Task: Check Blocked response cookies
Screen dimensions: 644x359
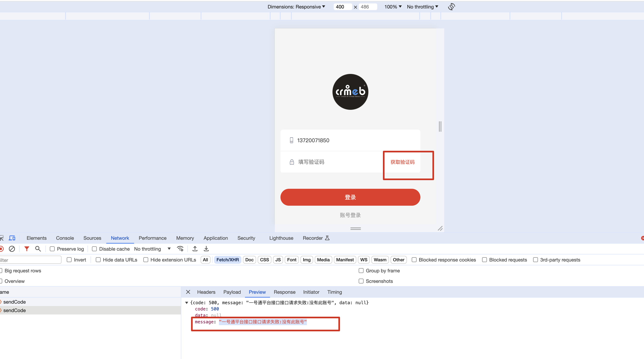Action: (x=414, y=260)
